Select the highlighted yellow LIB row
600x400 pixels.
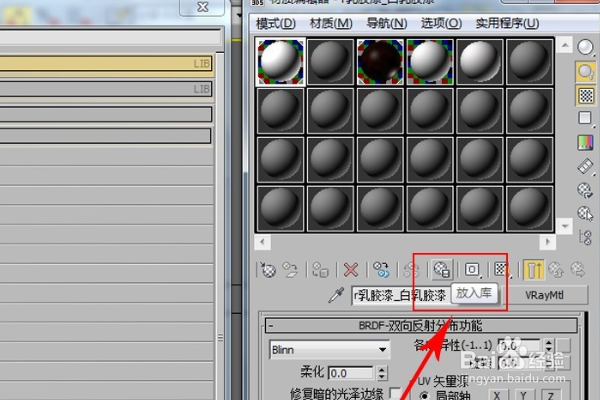pyautogui.click(x=106, y=64)
